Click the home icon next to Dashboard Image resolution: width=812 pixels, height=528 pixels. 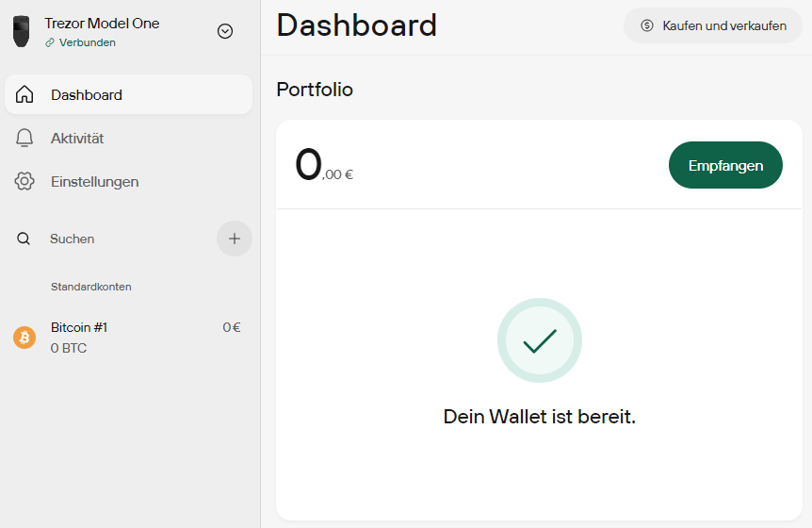coord(24,95)
